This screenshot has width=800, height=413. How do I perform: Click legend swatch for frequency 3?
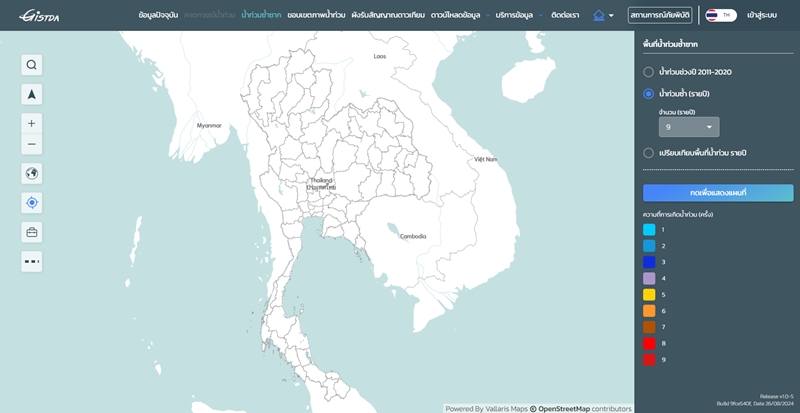(649, 262)
